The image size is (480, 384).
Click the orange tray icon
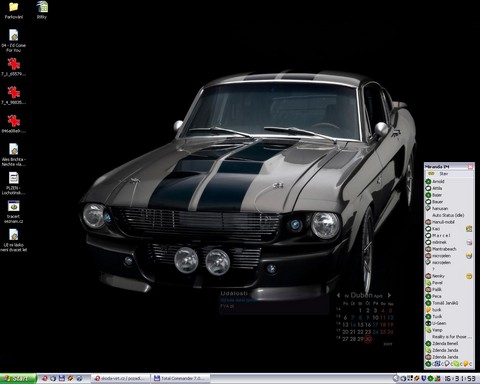coord(417,378)
